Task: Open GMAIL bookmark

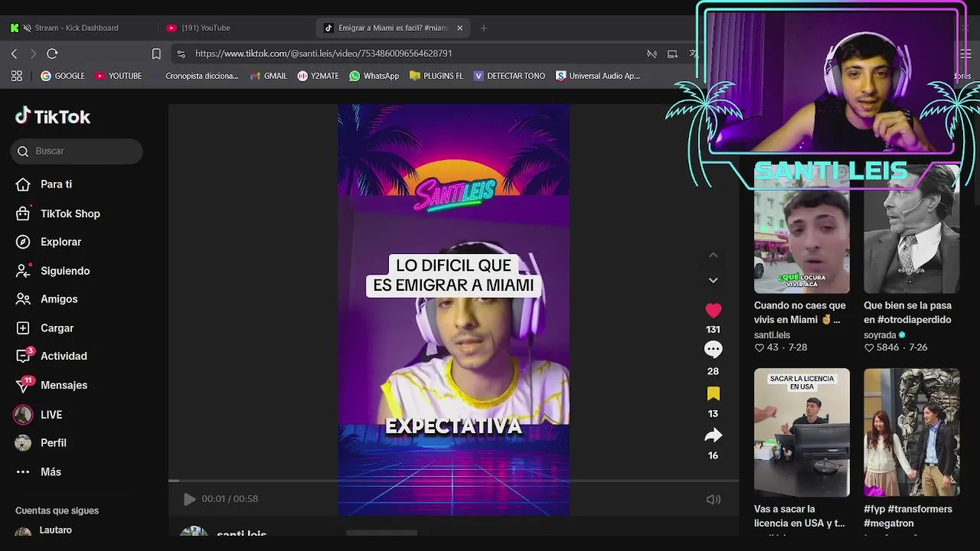Action: point(269,76)
